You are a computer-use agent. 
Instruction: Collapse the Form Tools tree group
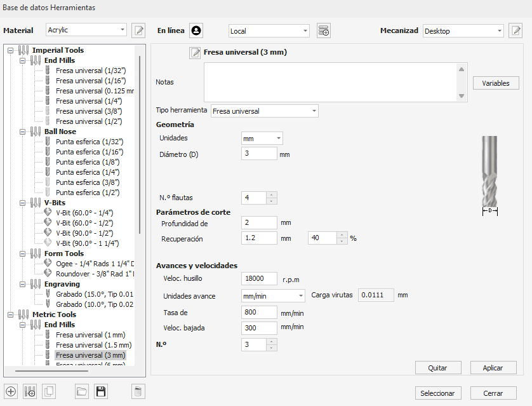(x=22, y=254)
